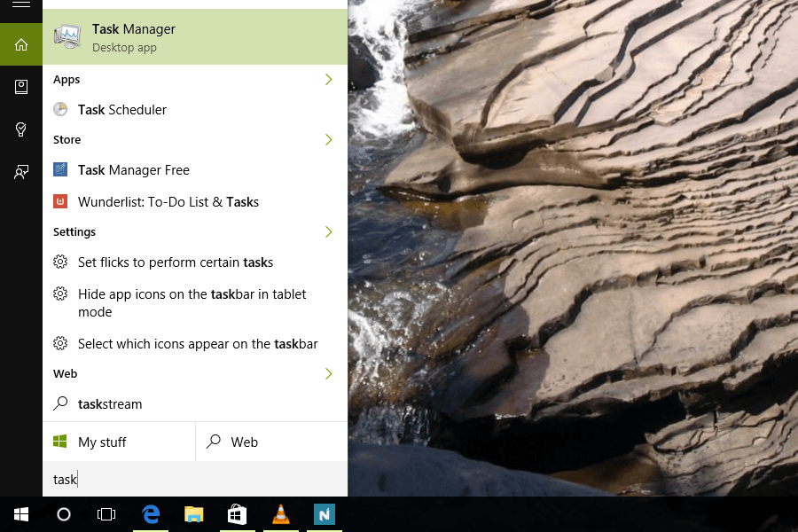Open the Feedback icon in sidebar
Screen dimensions: 798x532
pos(21,172)
